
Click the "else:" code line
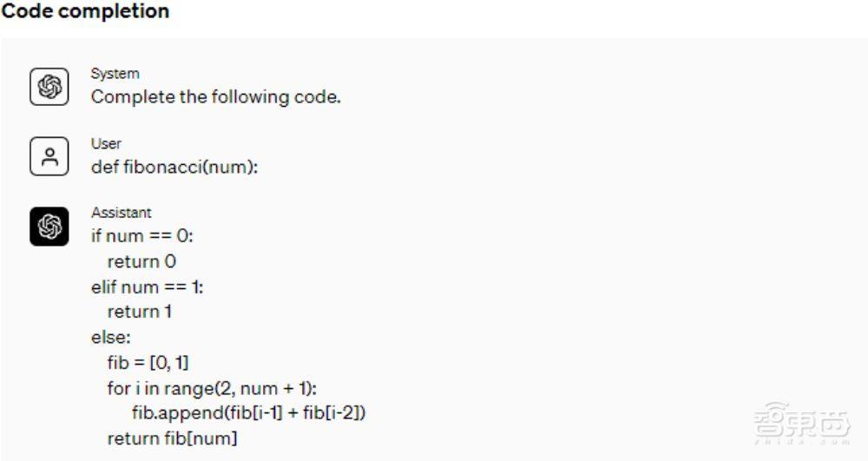[x=110, y=337]
